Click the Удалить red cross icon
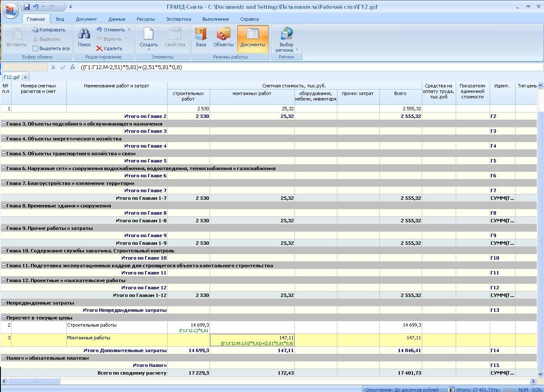544x392 pixels. (99, 48)
